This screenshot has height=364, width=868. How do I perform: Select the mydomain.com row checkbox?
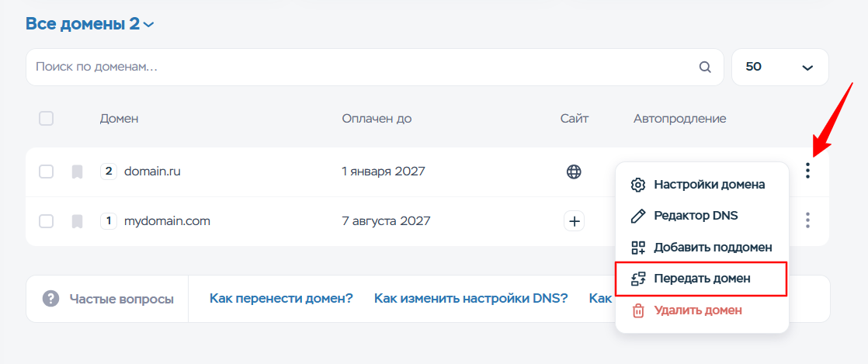[47, 221]
